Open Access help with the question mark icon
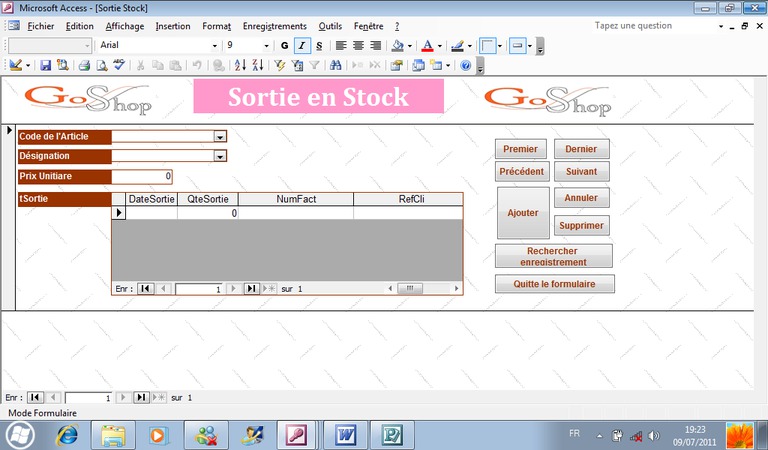Screen dimensions: 768x450 465,65
